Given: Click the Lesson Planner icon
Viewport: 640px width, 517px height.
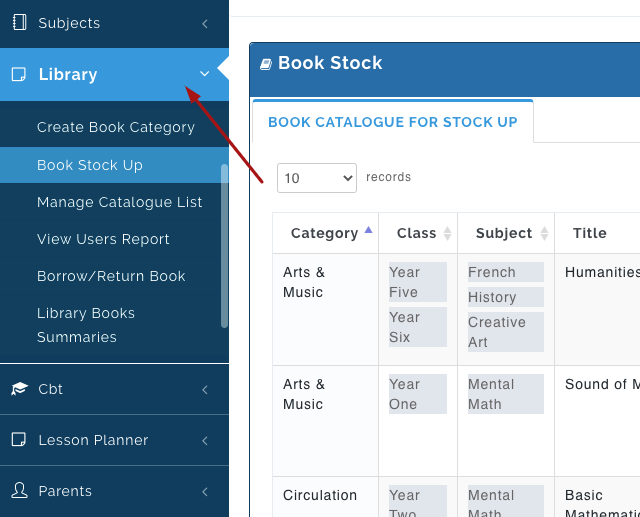Looking at the screenshot, I should (x=18, y=439).
